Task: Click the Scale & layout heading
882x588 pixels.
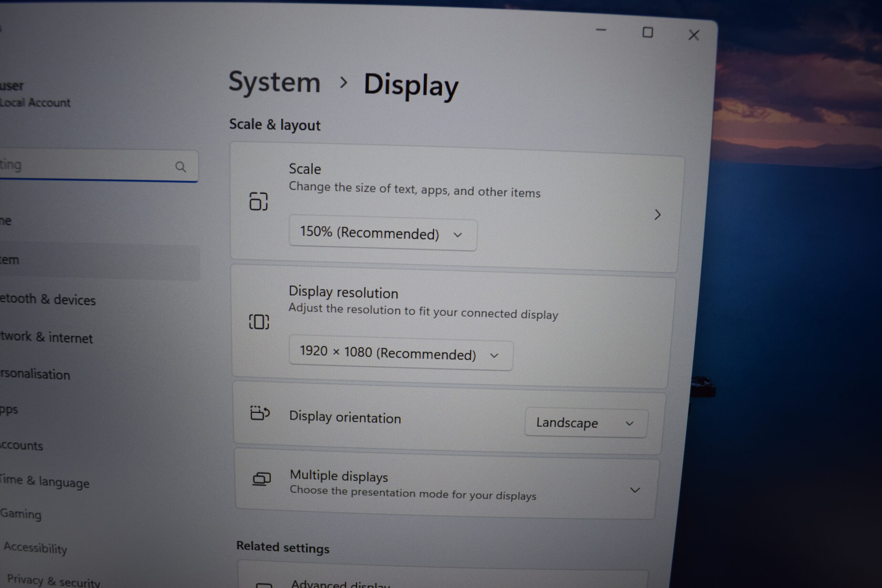Action: click(275, 124)
